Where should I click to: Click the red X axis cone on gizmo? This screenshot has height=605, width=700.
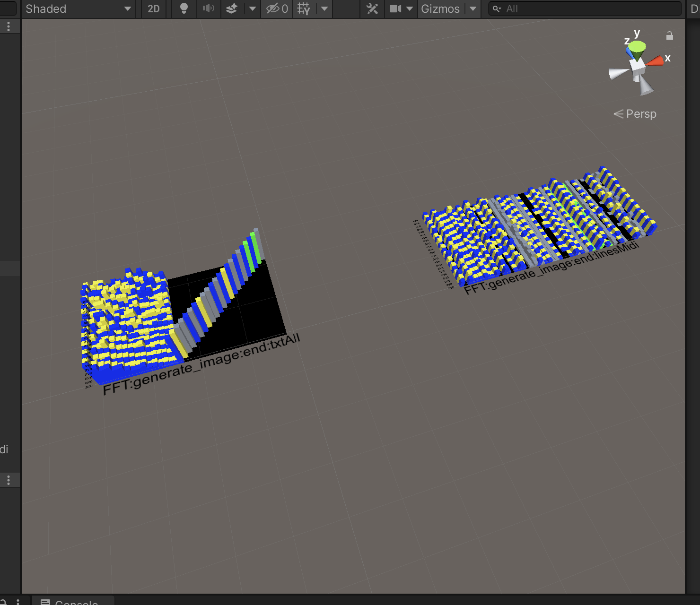pos(656,61)
